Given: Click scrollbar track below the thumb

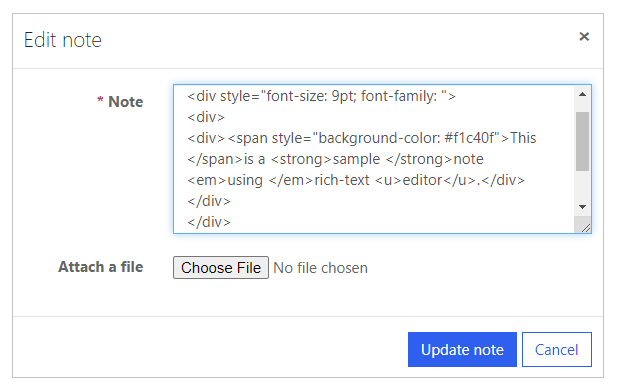Looking at the screenshot, I should click(582, 185).
